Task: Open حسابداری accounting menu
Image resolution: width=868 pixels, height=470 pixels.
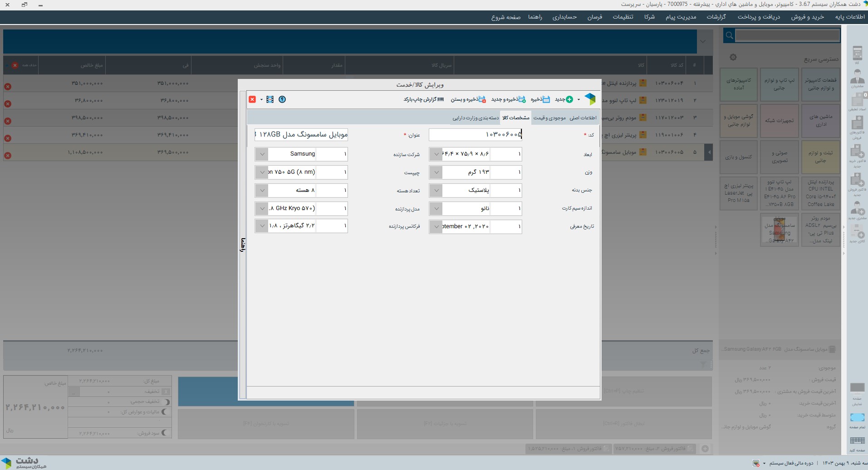Action: pos(564,17)
